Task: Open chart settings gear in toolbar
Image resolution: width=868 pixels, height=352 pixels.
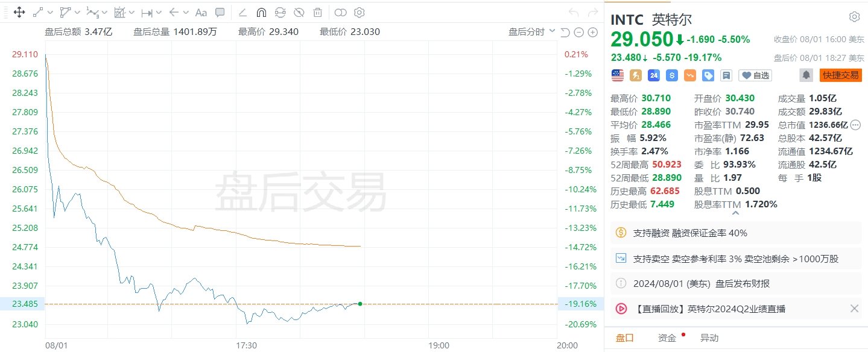Action: [360, 12]
